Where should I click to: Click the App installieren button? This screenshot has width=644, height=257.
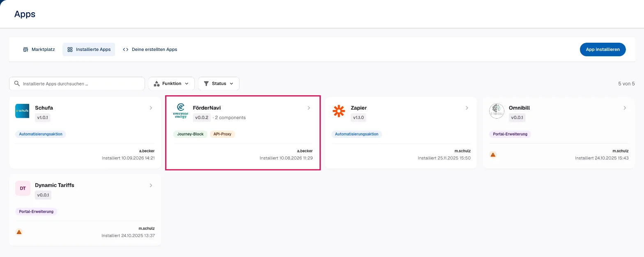[603, 50]
